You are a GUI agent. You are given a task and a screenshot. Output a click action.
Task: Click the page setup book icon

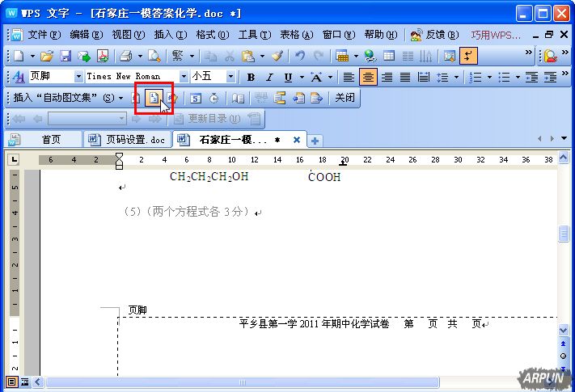[238, 98]
